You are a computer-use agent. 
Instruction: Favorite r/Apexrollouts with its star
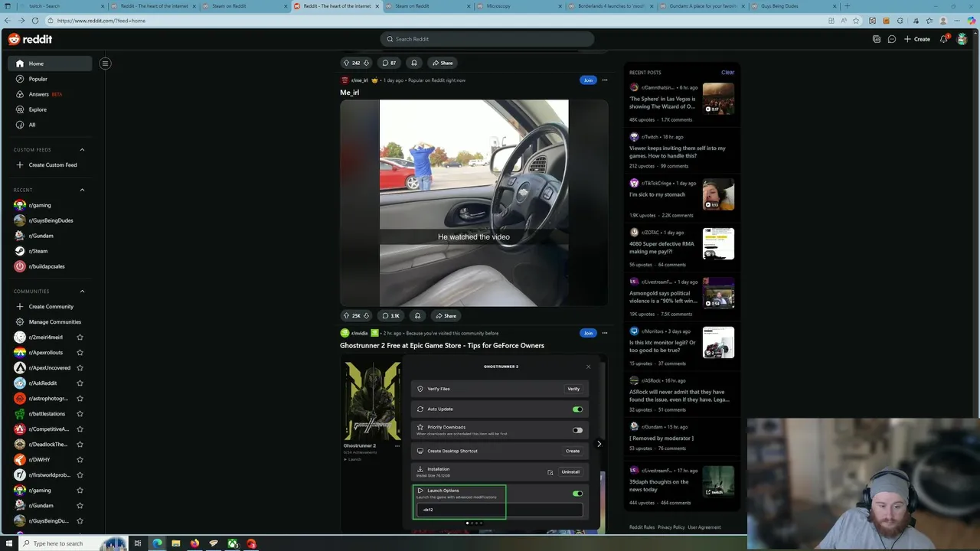[x=80, y=352]
